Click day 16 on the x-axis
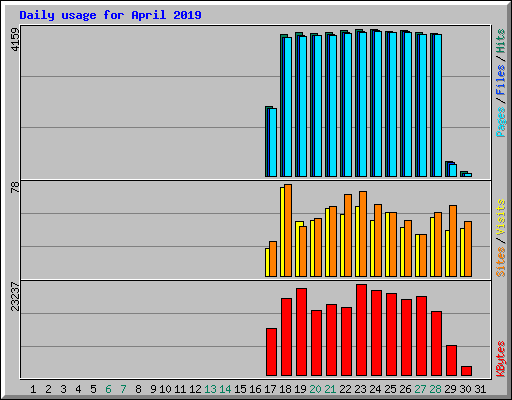Viewport: 512px width, 400px height. pos(255,389)
